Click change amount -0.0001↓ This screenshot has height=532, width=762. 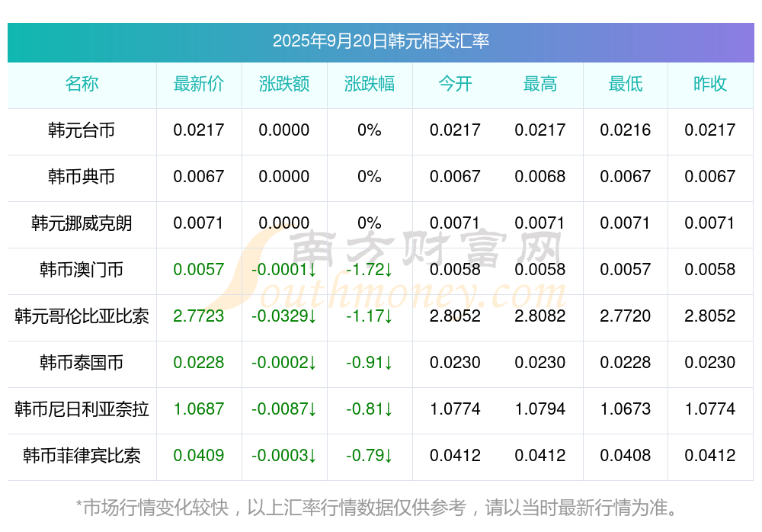click(x=284, y=269)
